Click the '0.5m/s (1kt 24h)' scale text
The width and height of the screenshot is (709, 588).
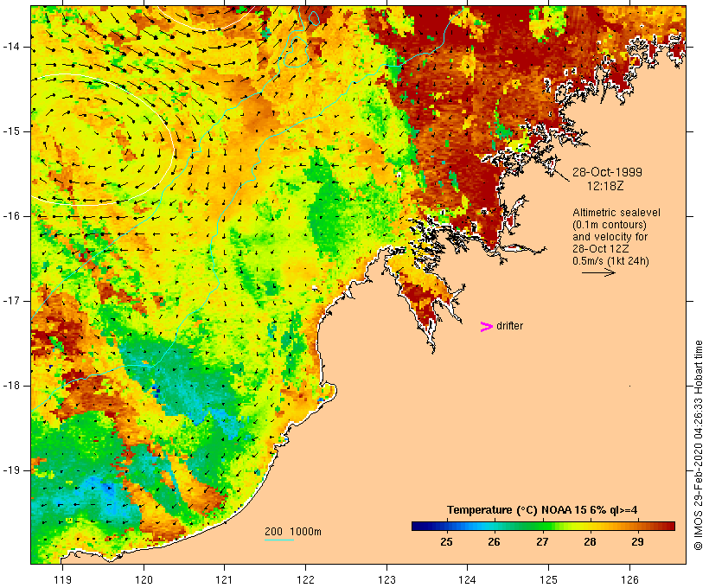pyautogui.click(x=610, y=261)
